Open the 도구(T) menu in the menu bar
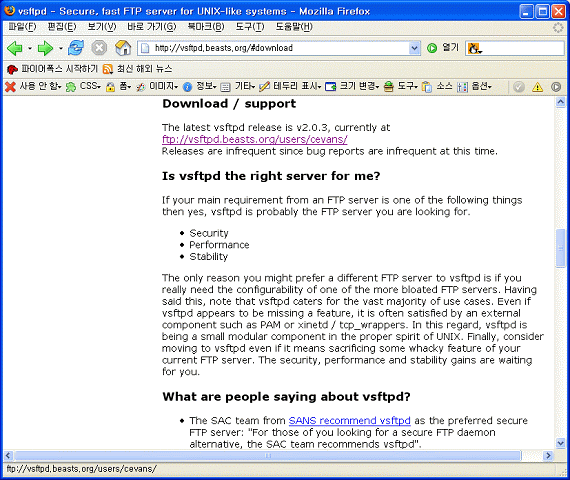The height and width of the screenshot is (480, 570). pos(250,27)
